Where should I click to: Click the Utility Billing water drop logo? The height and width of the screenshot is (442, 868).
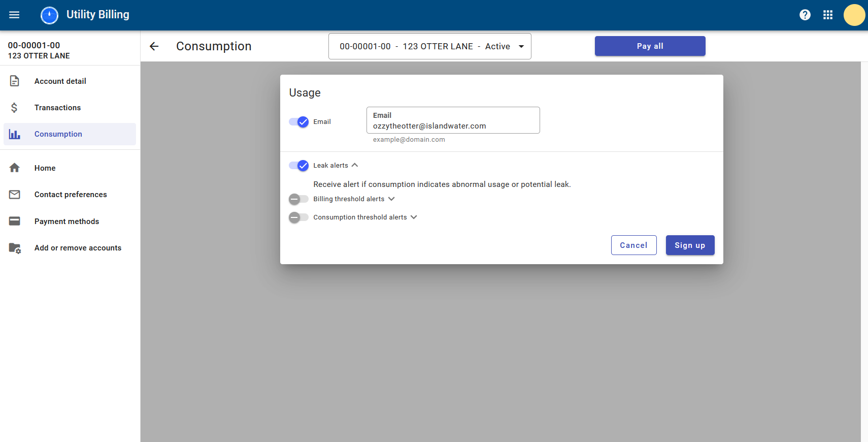(49, 15)
